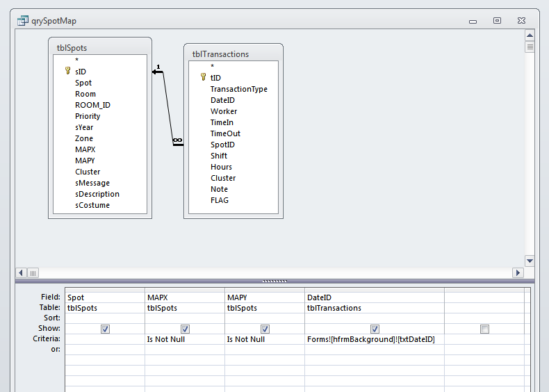The height and width of the screenshot is (392, 549).
Task: Click the qrySpotMap query icon in title bar
Action: 23,21
